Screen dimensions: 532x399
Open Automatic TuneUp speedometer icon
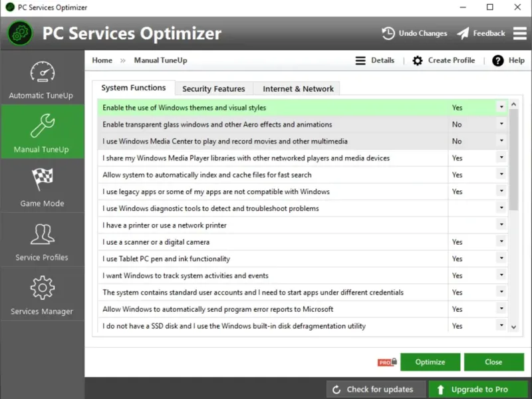coord(42,72)
